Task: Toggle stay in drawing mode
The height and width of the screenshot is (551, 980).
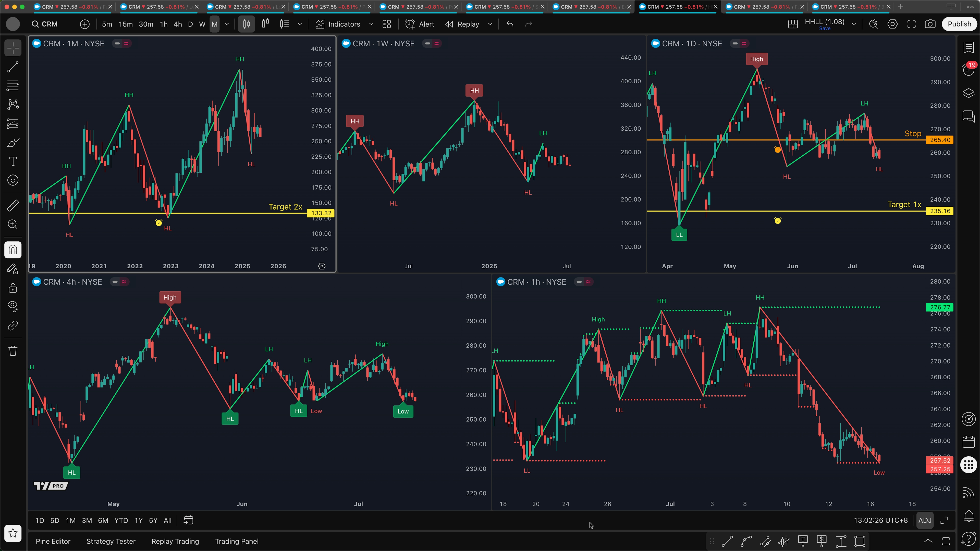Action: [13, 269]
